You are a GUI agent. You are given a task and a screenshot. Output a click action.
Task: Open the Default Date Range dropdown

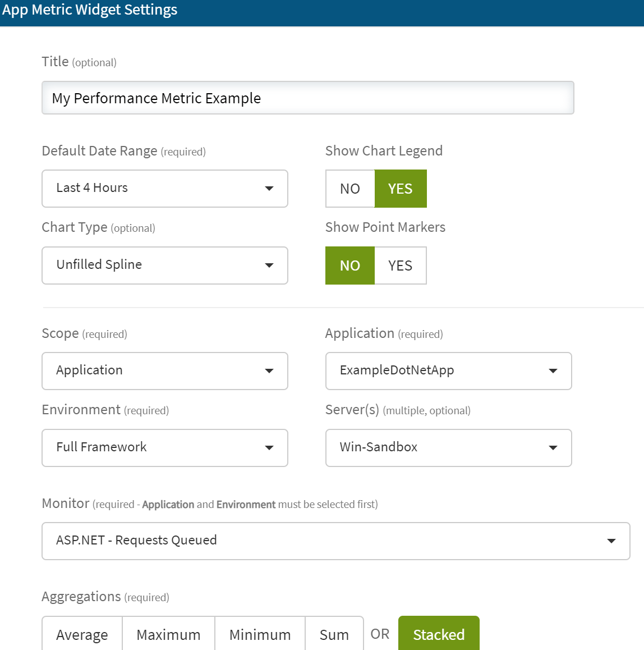pyautogui.click(x=164, y=189)
